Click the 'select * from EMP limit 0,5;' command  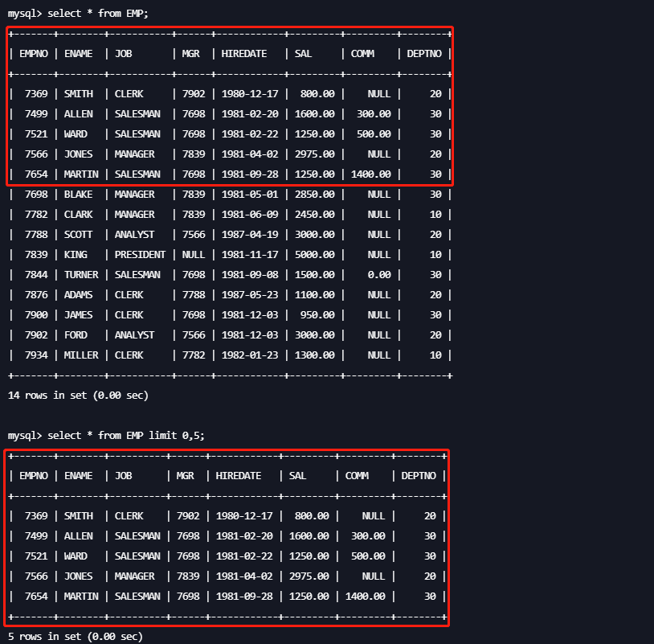(x=125, y=435)
